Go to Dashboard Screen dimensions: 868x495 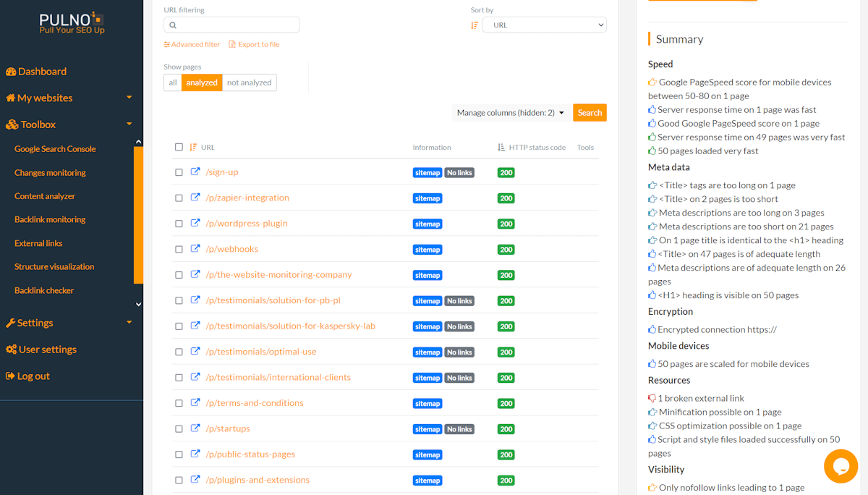[36, 72]
